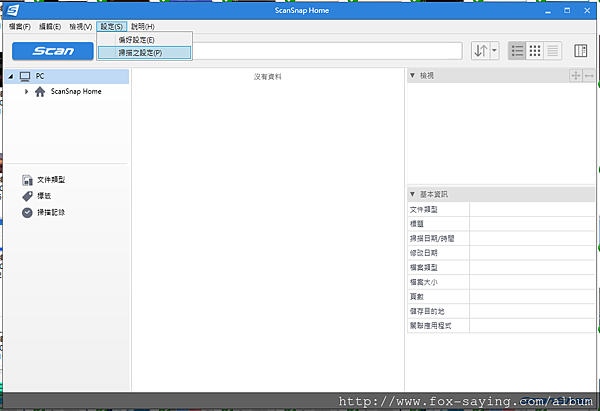This screenshot has height=411, width=600.
Task: Click the 關聯應用程式 row label
Action: coord(430,326)
